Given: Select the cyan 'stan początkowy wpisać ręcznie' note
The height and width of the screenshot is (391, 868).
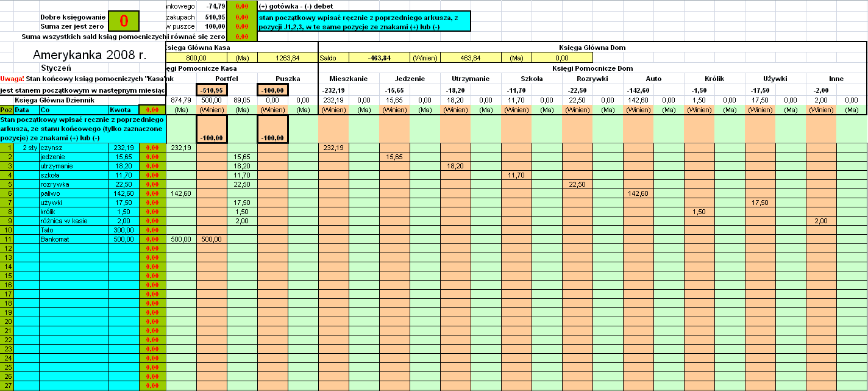Looking at the screenshot, I should (x=365, y=21).
